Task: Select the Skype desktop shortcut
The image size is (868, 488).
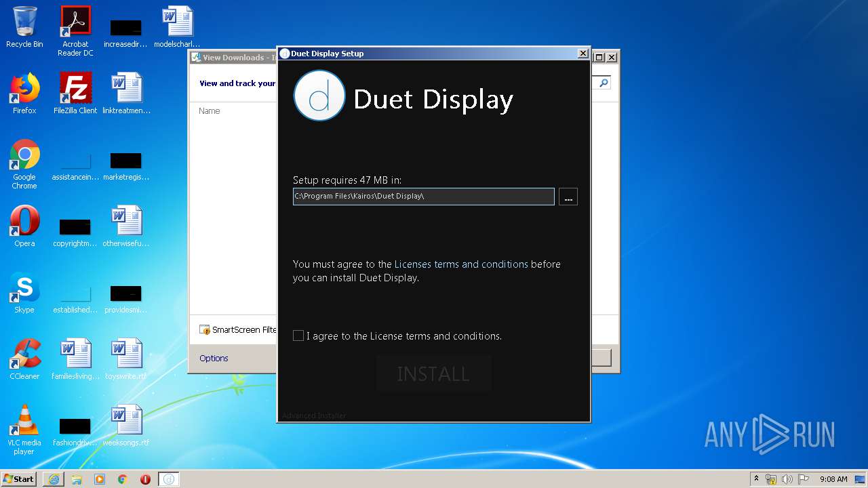Action: 24,293
